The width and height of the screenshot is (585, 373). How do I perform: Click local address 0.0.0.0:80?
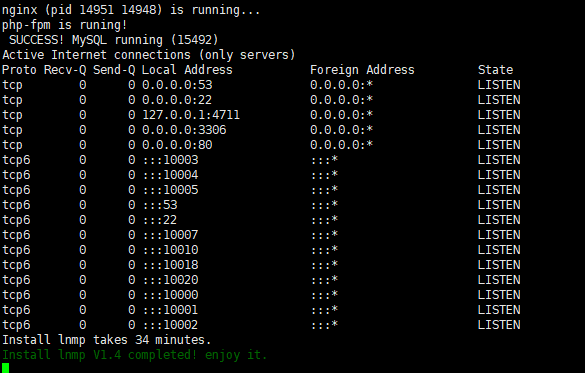pyautogui.click(x=177, y=145)
